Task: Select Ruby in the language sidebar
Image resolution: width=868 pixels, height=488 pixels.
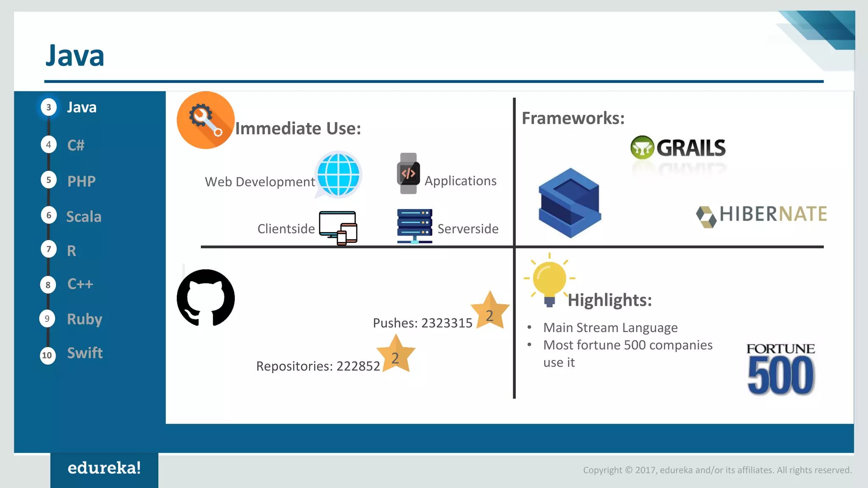Action: [x=85, y=319]
